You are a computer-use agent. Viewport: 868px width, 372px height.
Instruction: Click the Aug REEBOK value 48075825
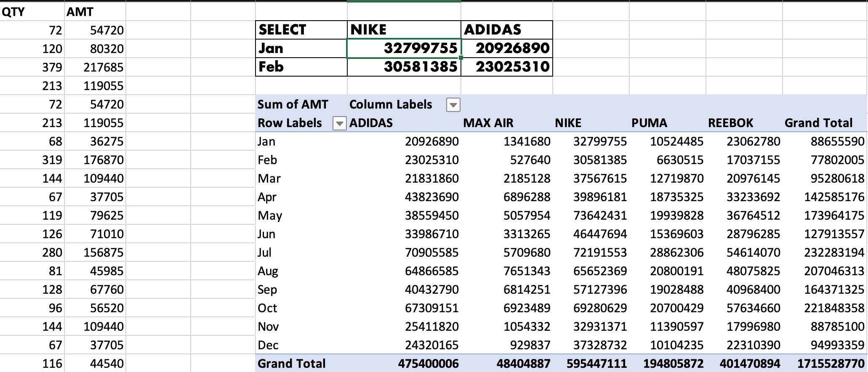tap(744, 271)
